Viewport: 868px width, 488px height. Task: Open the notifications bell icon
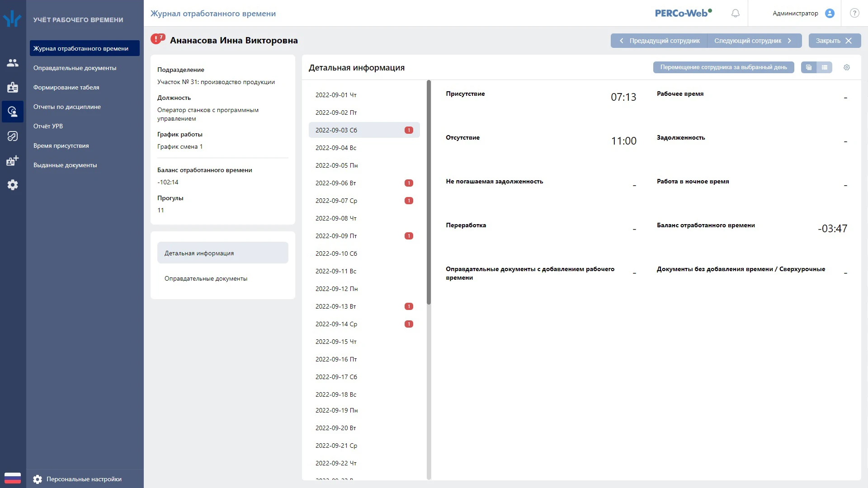(x=736, y=14)
